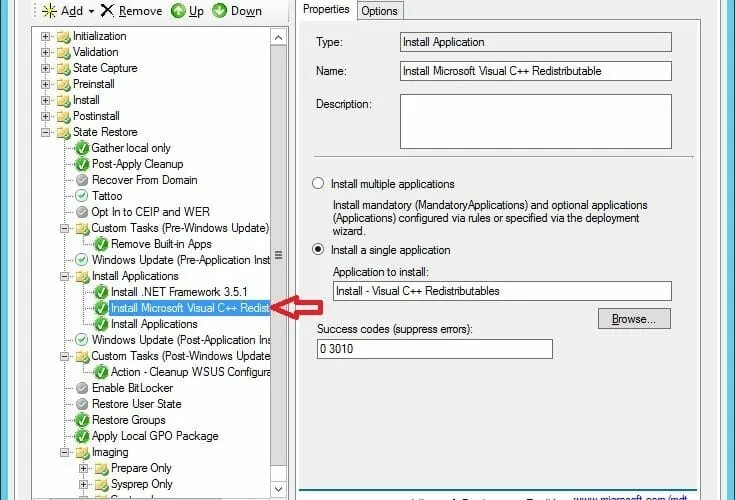The height and width of the screenshot is (500, 735).
Task: Click the task sequence tree scrollbar thumb
Action: [278, 255]
